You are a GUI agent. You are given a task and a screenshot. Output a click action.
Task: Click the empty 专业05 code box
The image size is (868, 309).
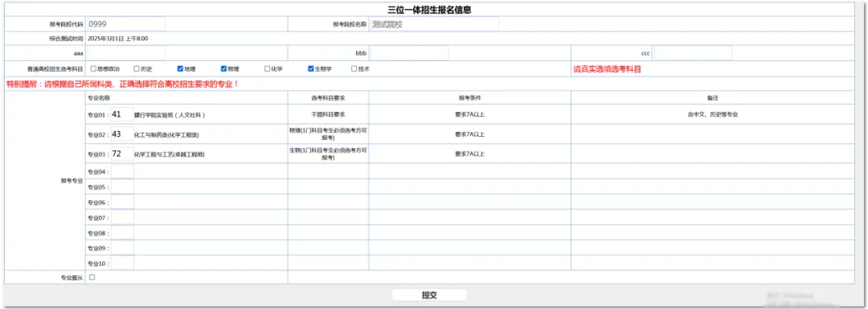coord(122,187)
